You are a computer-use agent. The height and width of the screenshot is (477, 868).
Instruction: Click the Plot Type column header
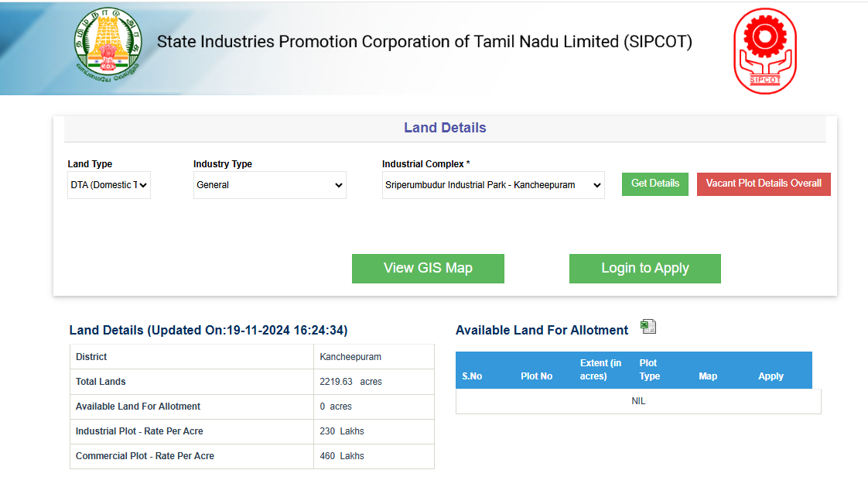[649, 369]
